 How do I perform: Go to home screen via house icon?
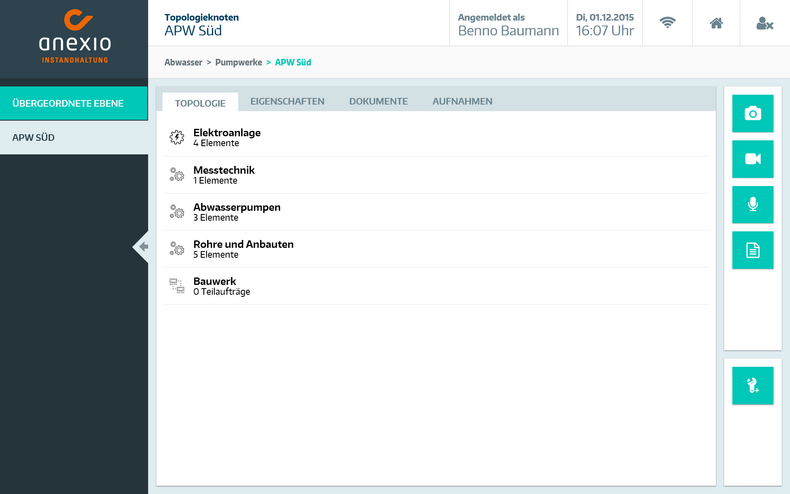(x=716, y=23)
